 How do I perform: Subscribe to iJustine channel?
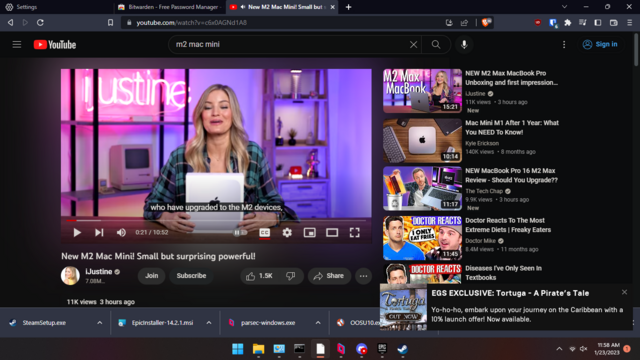[x=191, y=276]
